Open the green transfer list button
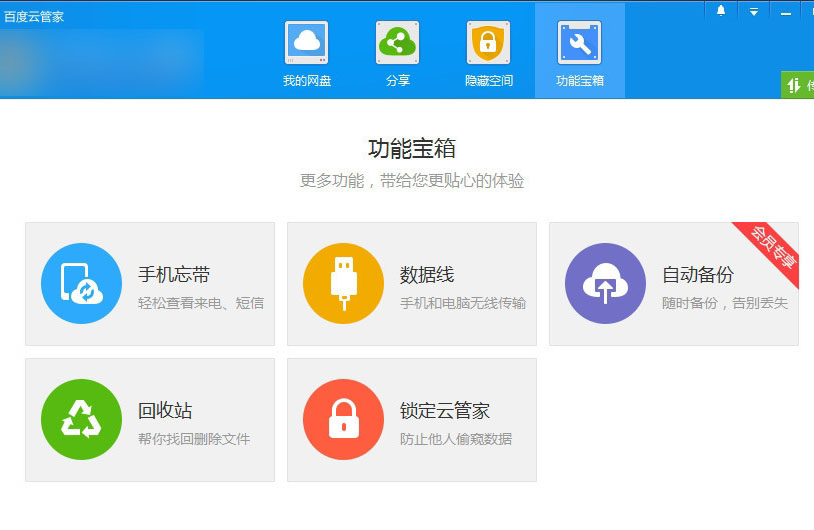This screenshot has width=814, height=530. point(798,85)
